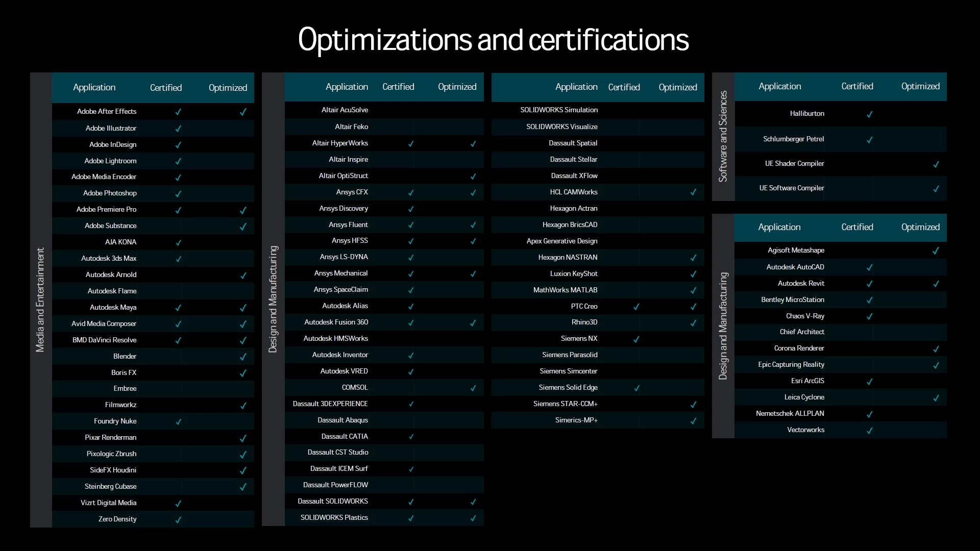Click the Certified header in Software and Sciences table
Image resolution: width=980 pixels, height=551 pixels.
click(x=857, y=86)
